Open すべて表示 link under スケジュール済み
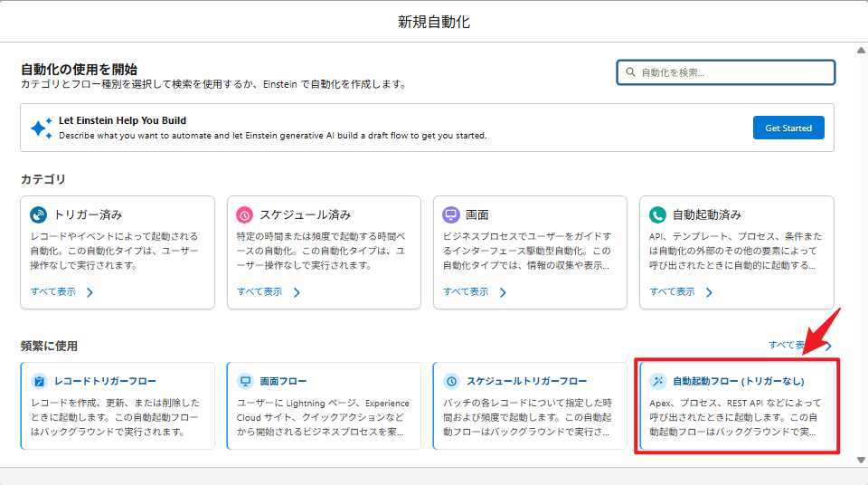The image size is (868, 485). [x=259, y=292]
